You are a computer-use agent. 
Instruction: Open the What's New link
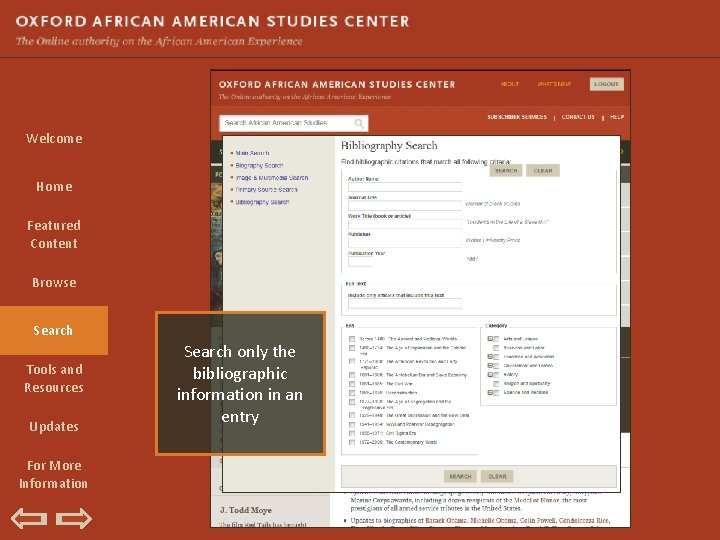click(554, 84)
